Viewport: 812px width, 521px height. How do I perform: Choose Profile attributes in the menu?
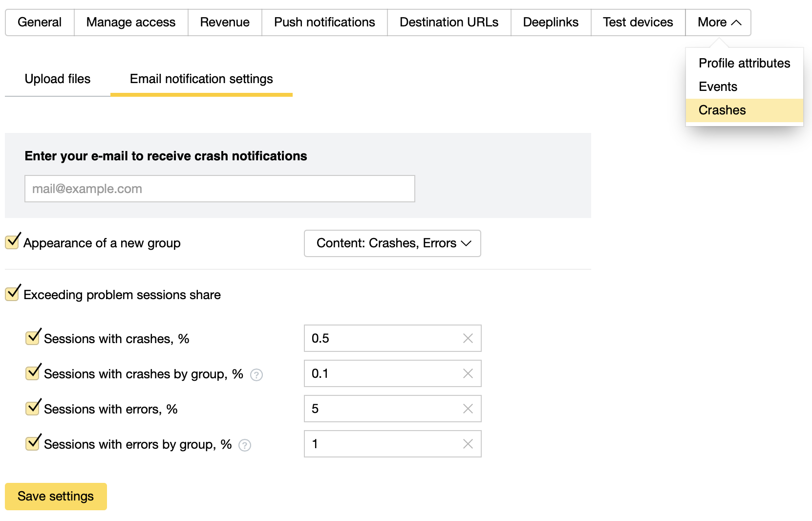744,63
